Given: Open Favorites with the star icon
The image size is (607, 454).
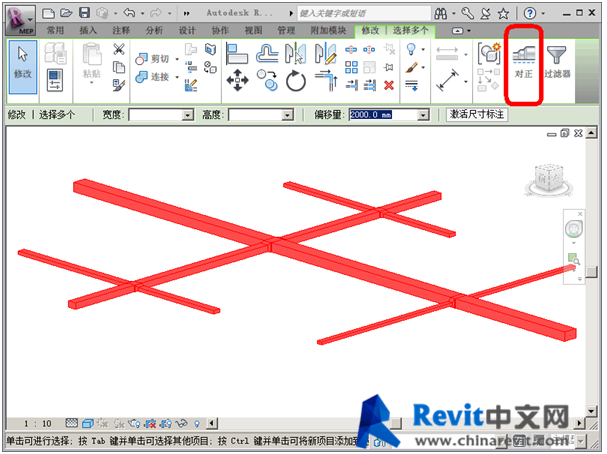Looking at the screenshot, I should [x=503, y=14].
